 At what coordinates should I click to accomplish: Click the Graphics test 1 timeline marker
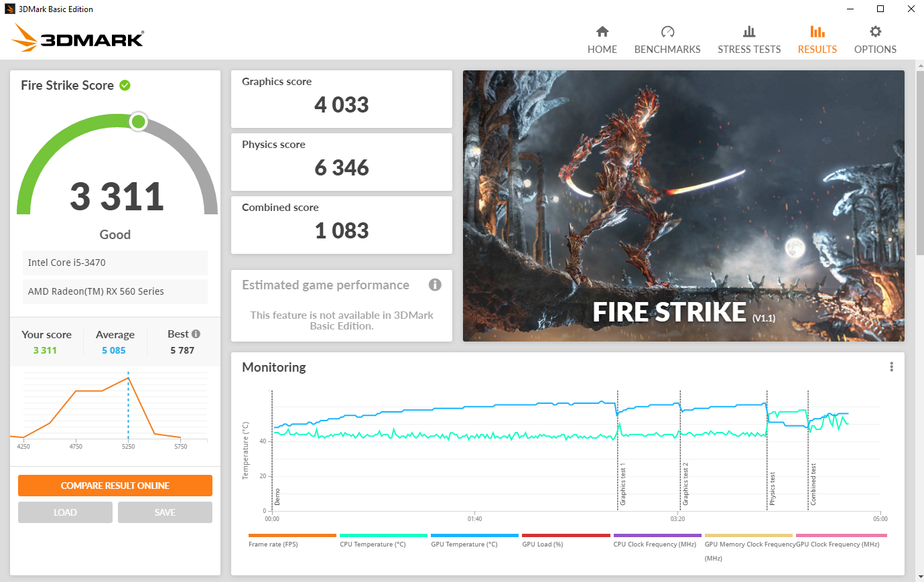[622, 484]
